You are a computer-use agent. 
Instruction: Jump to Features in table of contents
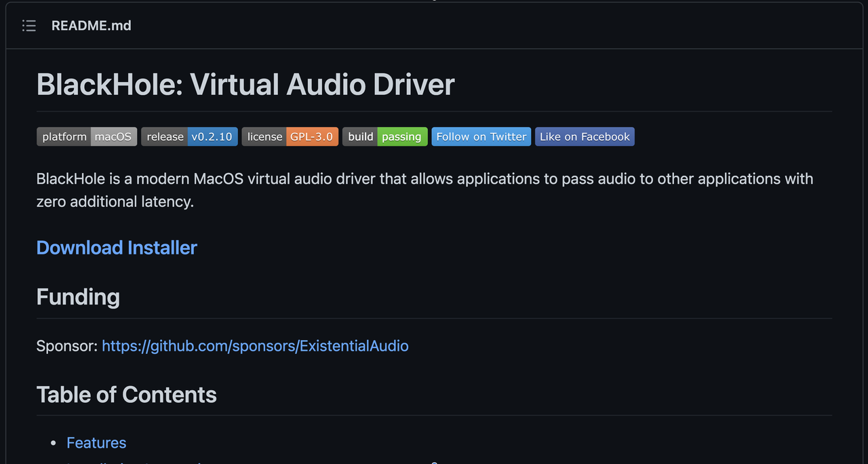(x=96, y=443)
